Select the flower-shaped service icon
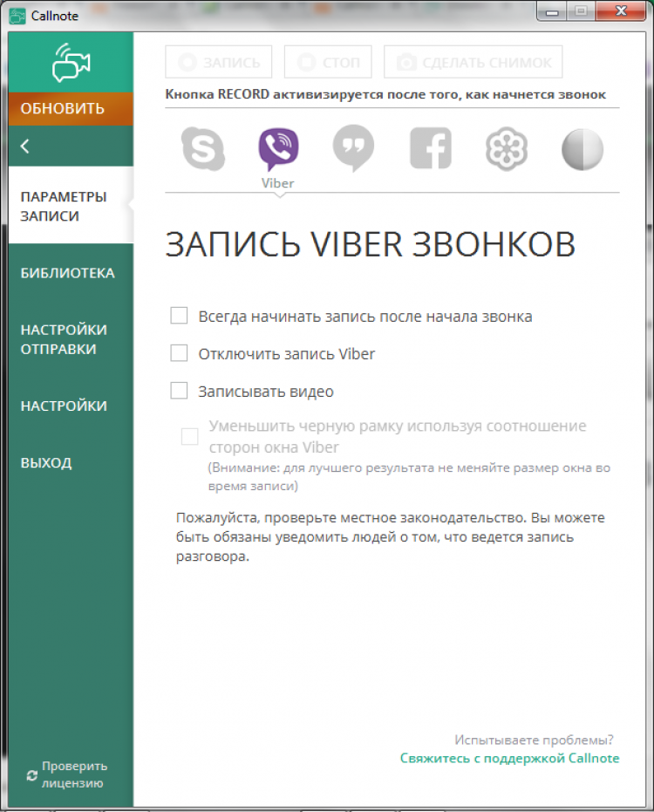The width and height of the screenshot is (654, 812). click(507, 149)
